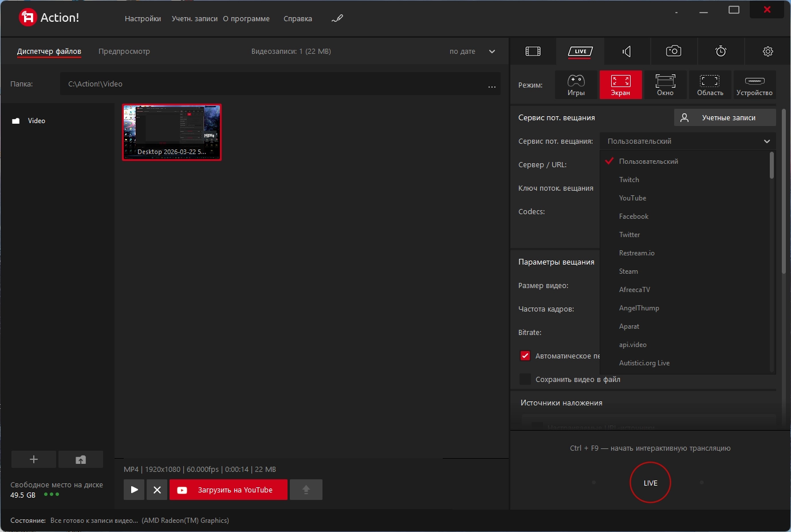Viewport: 791px width, 532px height.
Task: Open the Настройки menu
Action: pyautogui.click(x=143, y=19)
